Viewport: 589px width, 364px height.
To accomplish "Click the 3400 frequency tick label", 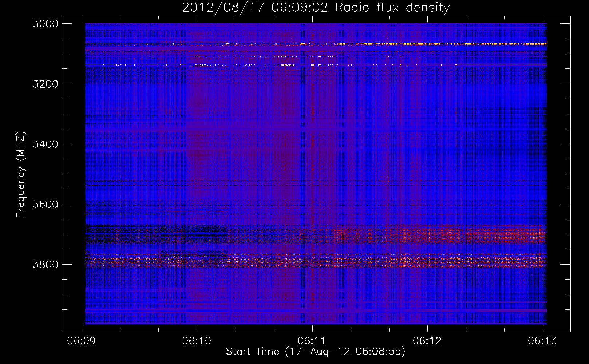I will coord(46,144).
